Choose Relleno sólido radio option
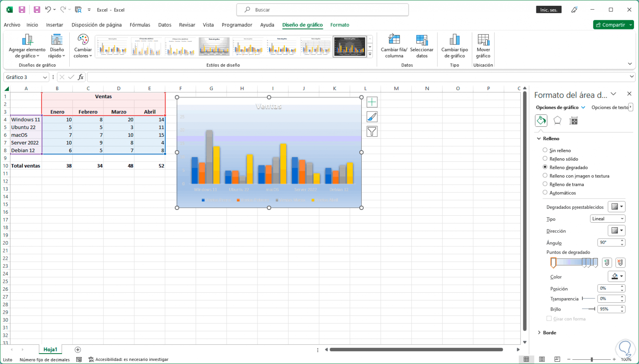This screenshot has width=639, height=364. coord(545,159)
